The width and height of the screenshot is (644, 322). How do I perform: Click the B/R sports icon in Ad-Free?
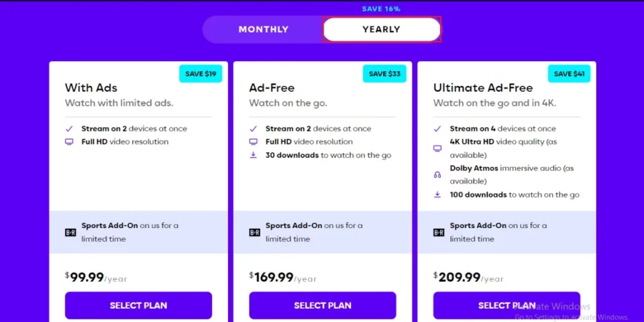tap(254, 233)
